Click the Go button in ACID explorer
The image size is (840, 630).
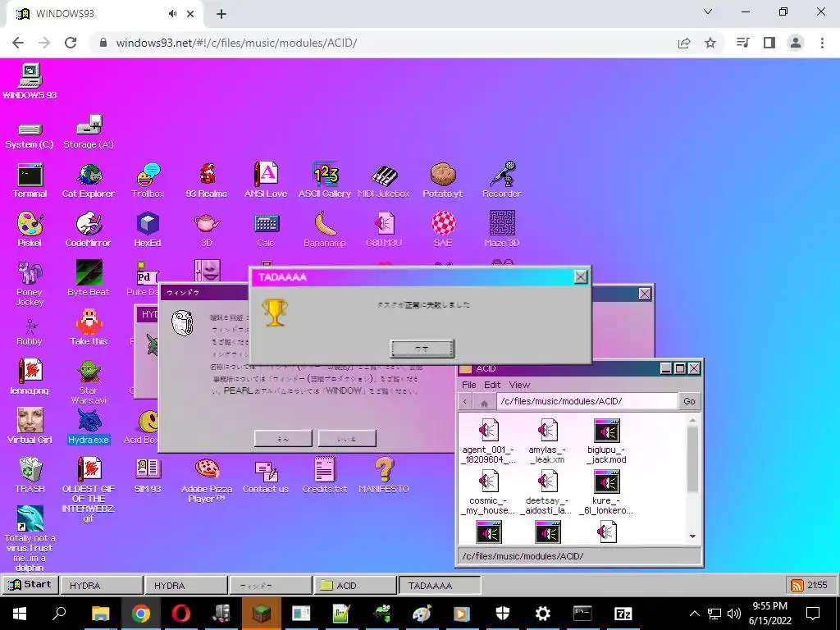689,401
